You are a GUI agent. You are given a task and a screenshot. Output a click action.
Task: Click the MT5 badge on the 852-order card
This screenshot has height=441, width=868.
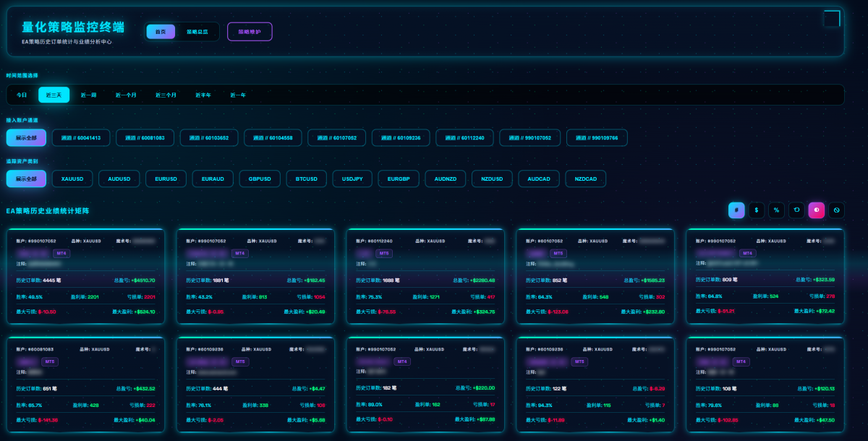pos(558,253)
